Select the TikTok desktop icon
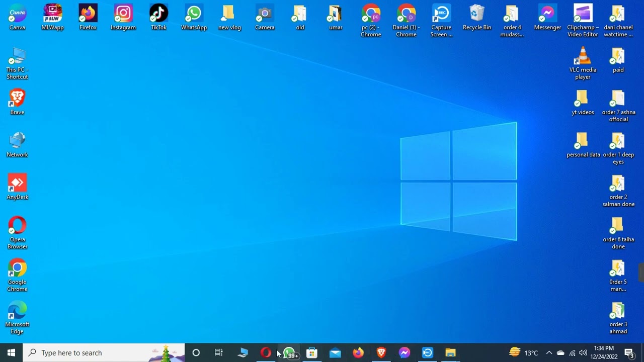The image size is (644, 362). 158,17
